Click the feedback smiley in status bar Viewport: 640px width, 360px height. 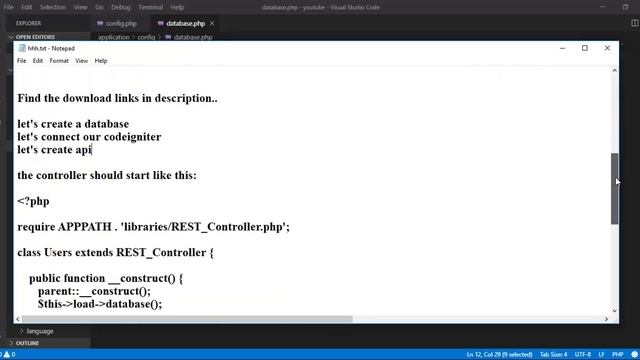634,354
